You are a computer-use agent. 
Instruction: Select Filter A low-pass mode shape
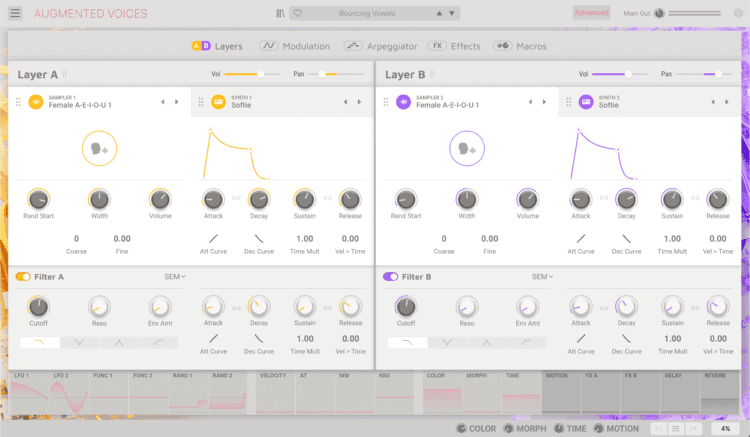click(40, 342)
